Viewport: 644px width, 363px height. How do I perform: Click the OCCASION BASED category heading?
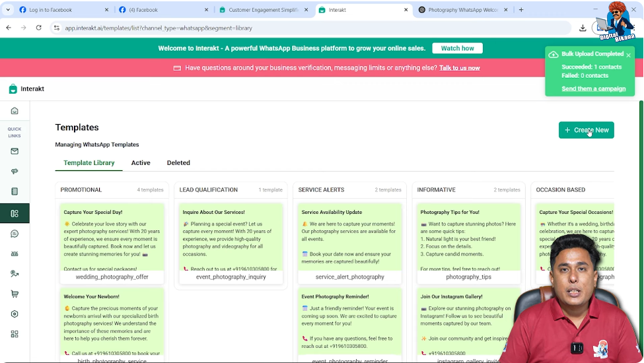(x=561, y=190)
